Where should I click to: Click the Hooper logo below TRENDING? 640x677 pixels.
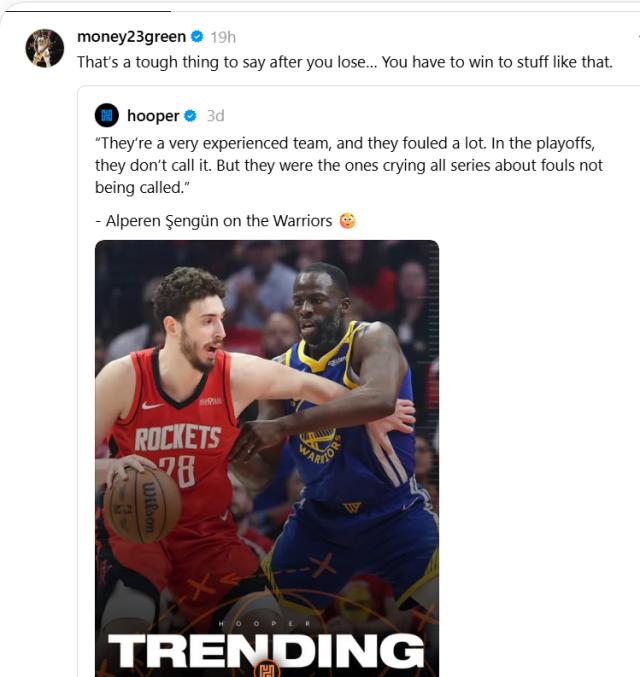pyautogui.click(x=266, y=670)
